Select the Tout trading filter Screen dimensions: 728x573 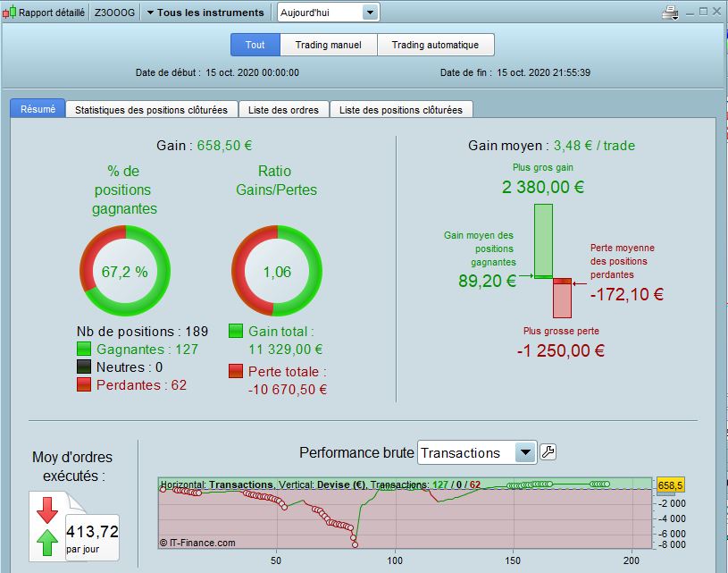pyautogui.click(x=255, y=45)
